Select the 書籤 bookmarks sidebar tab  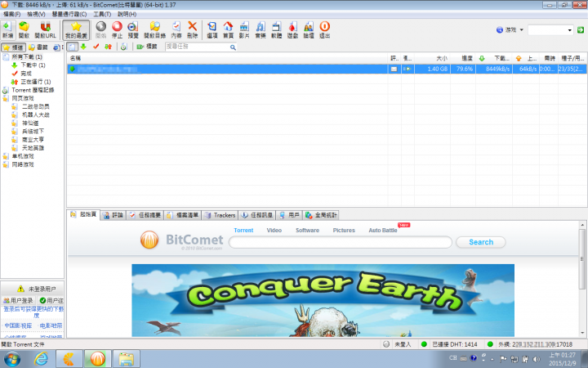38,47
